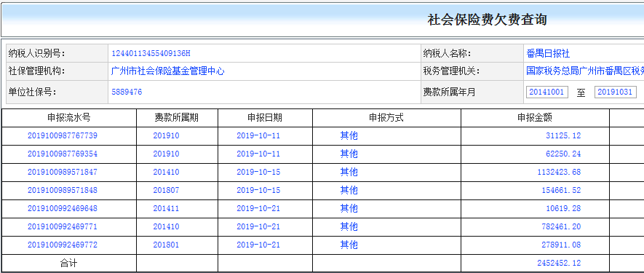The image size is (644, 273).
Task: Click the 社保管理机构 label
Action: [x=37, y=71]
